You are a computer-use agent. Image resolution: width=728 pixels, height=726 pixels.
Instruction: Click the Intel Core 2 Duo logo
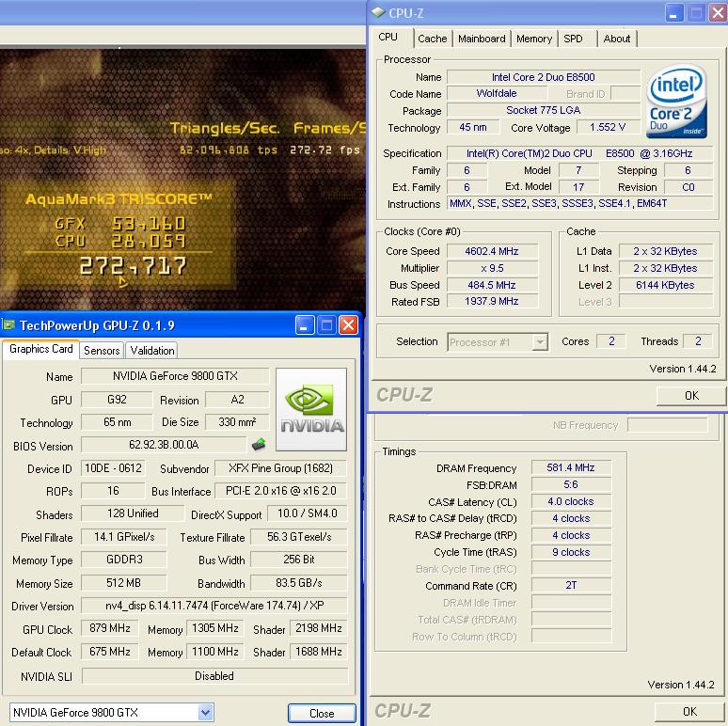pyautogui.click(x=677, y=101)
